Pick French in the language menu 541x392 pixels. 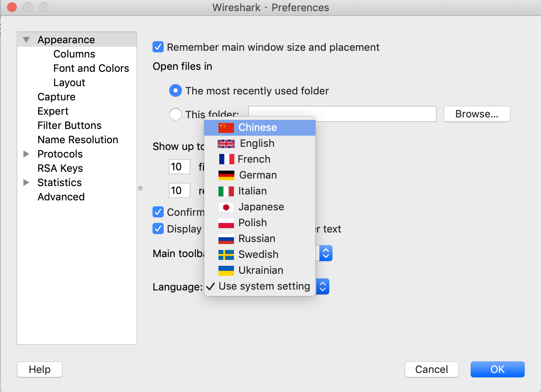pyautogui.click(x=260, y=159)
